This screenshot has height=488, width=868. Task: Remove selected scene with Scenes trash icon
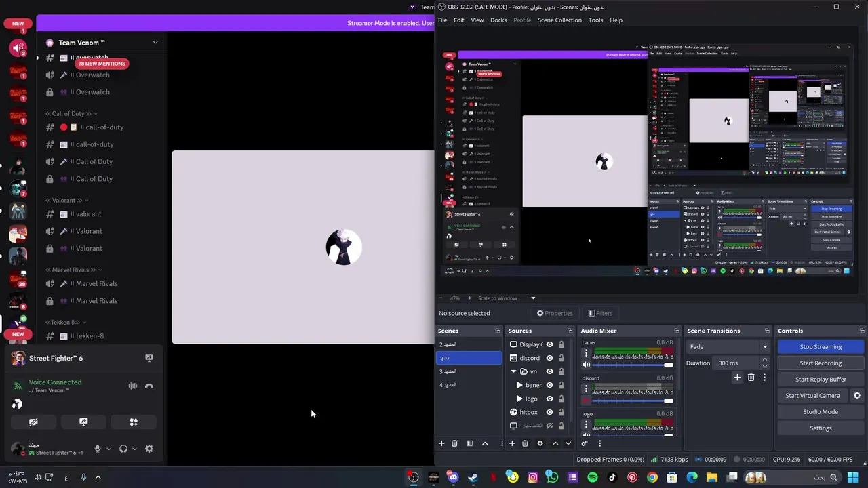(454, 443)
